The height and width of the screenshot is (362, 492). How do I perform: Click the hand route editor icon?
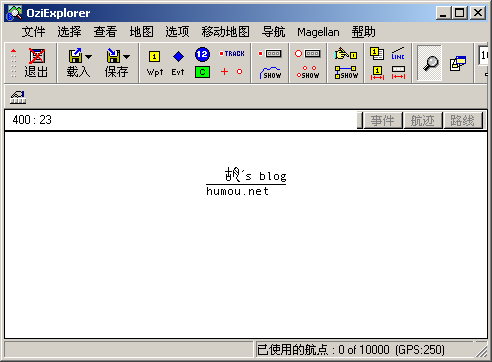(x=346, y=54)
